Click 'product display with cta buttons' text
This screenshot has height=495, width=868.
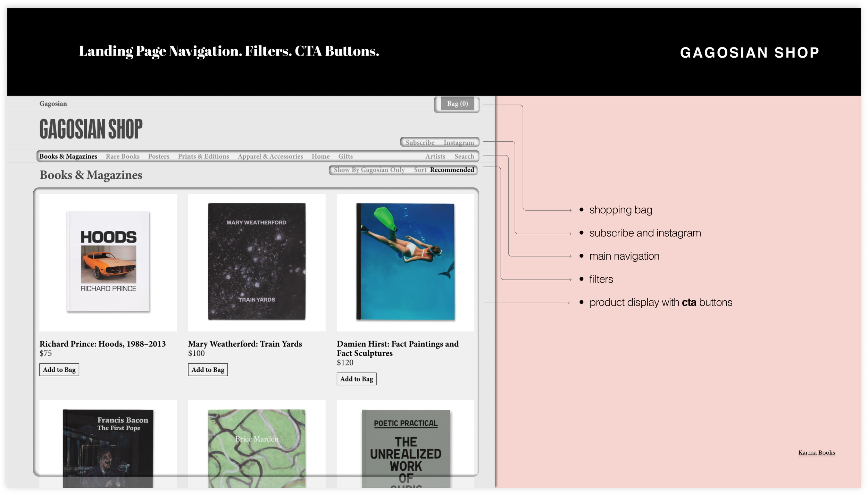[661, 303]
